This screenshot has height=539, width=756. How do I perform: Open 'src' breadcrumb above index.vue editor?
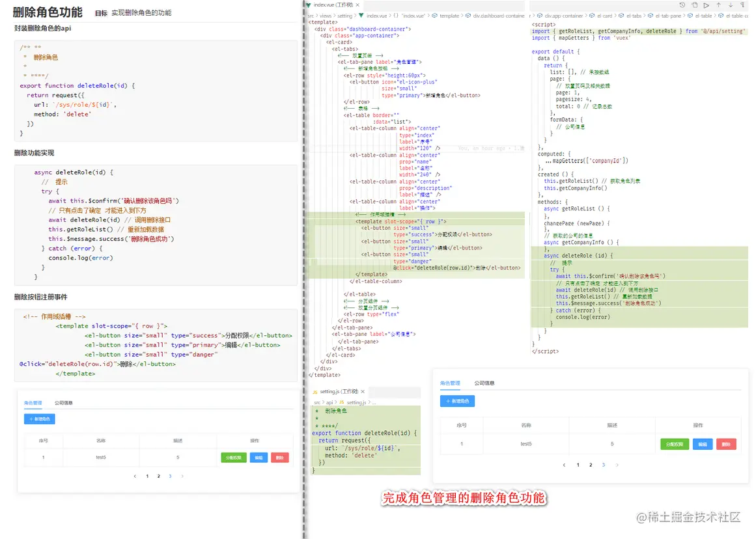click(311, 16)
